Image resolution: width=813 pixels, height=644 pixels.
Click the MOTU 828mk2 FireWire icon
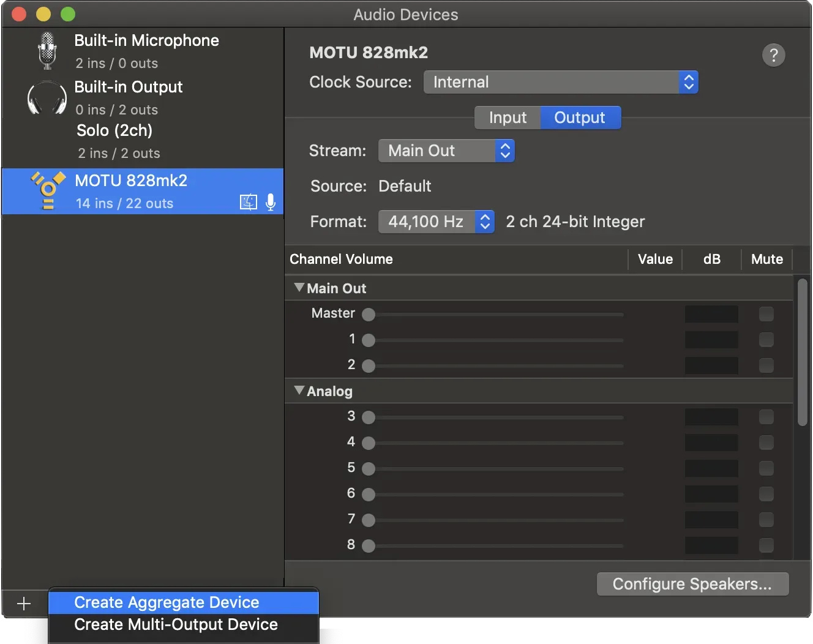click(x=48, y=191)
